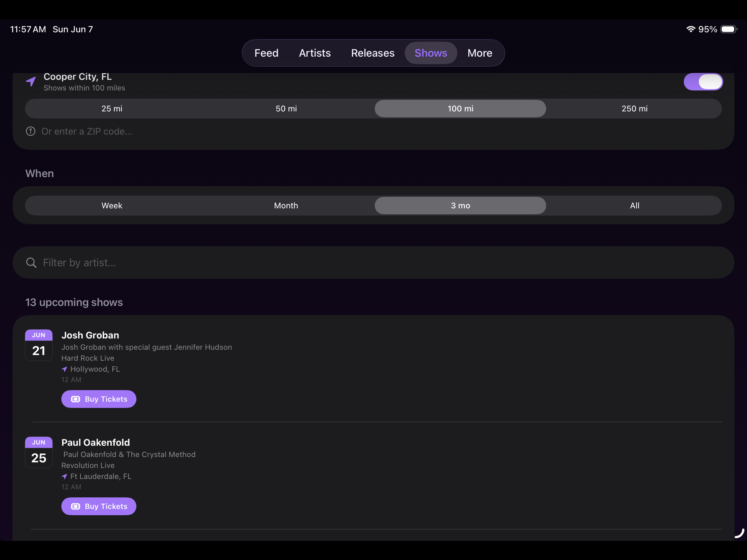This screenshot has height=560, width=747.
Task: Filter shows to this Month
Action: tap(286, 206)
